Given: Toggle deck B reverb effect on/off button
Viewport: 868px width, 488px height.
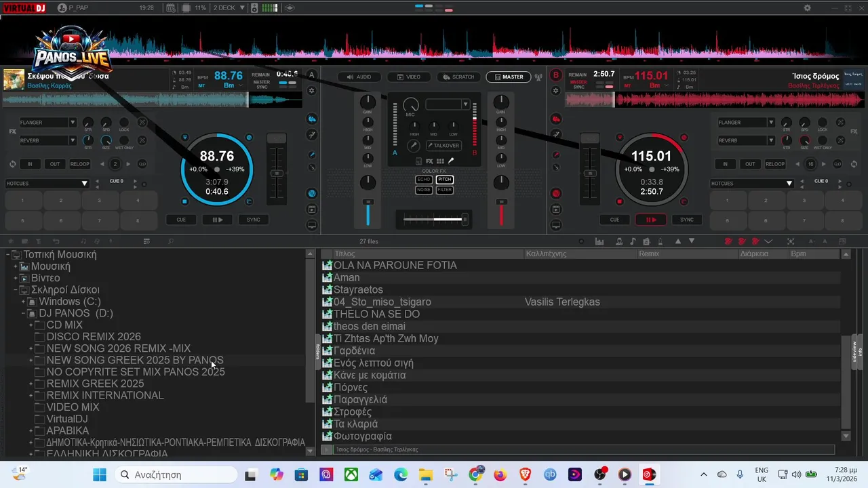Looking at the screenshot, I should (x=841, y=140).
